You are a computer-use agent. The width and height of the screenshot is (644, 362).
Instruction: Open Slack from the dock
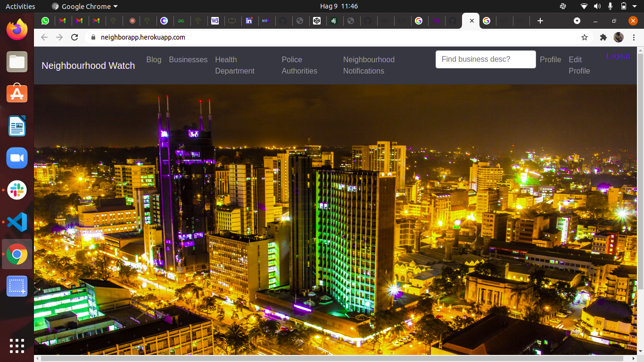17,190
